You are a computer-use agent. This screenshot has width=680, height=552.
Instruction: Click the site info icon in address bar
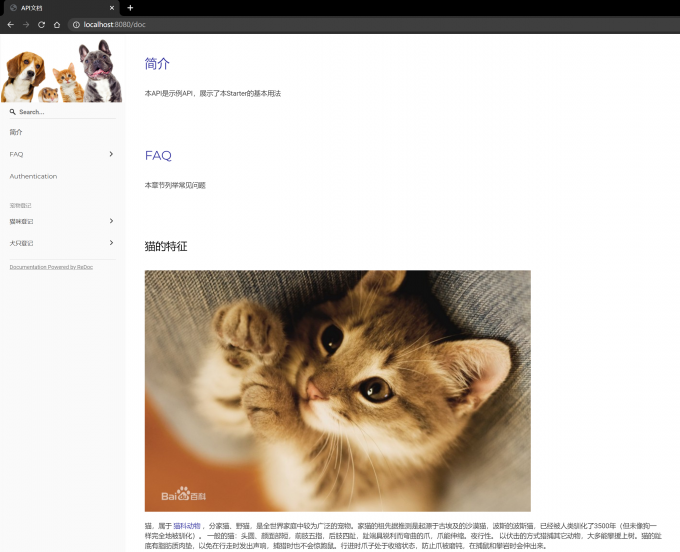[76, 25]
